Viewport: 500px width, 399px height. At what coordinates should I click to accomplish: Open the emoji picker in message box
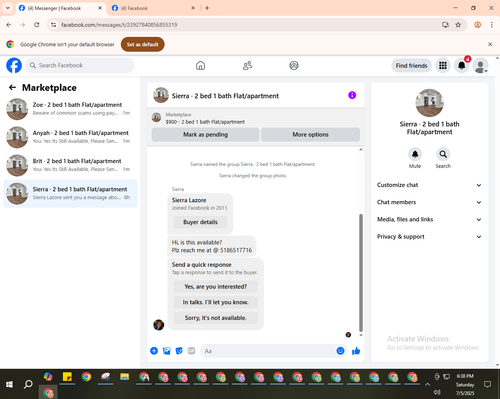coord(340,351)
